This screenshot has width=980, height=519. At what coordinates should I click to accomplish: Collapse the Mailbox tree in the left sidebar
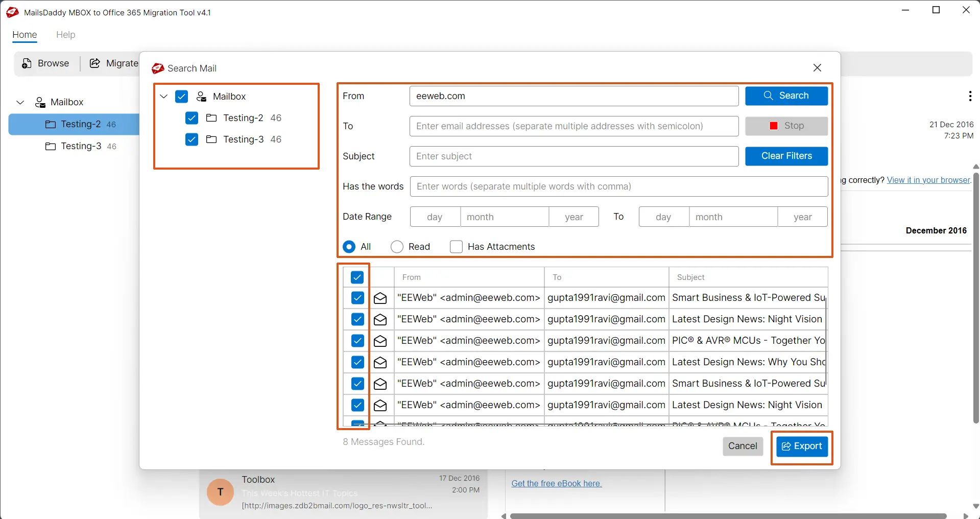[19, 102]
